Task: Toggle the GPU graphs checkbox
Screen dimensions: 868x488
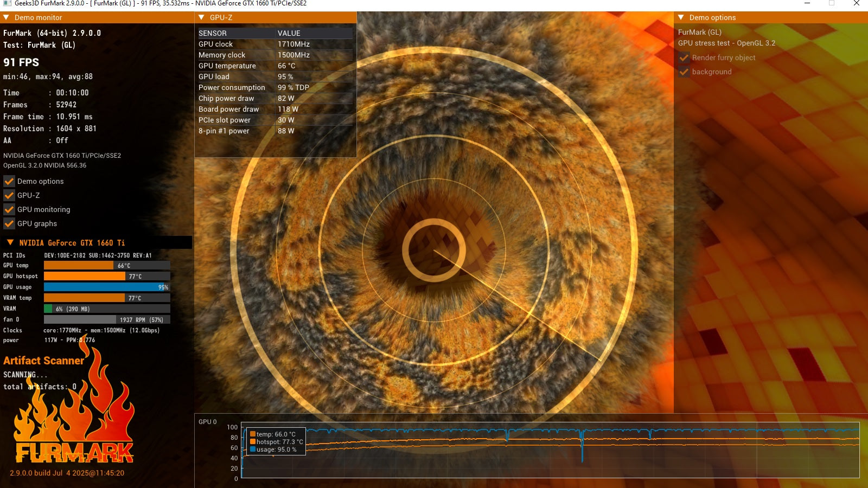Action: click(9, 223)
